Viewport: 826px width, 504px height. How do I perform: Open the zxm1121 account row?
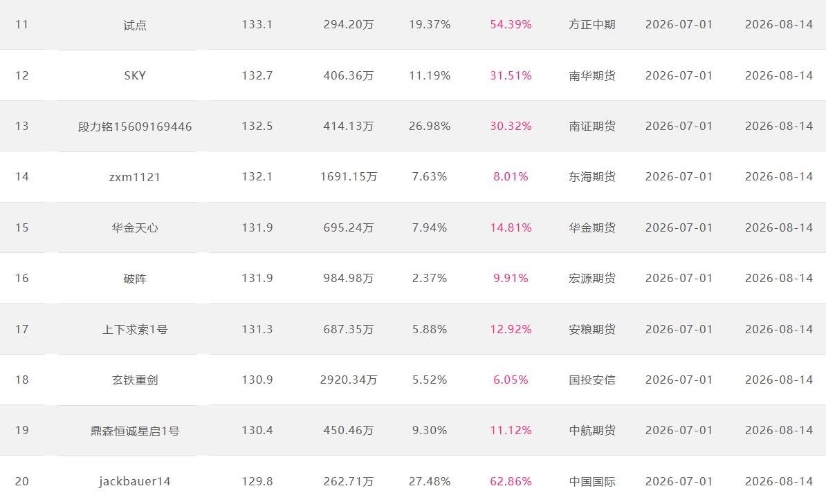tap(135, 177)
